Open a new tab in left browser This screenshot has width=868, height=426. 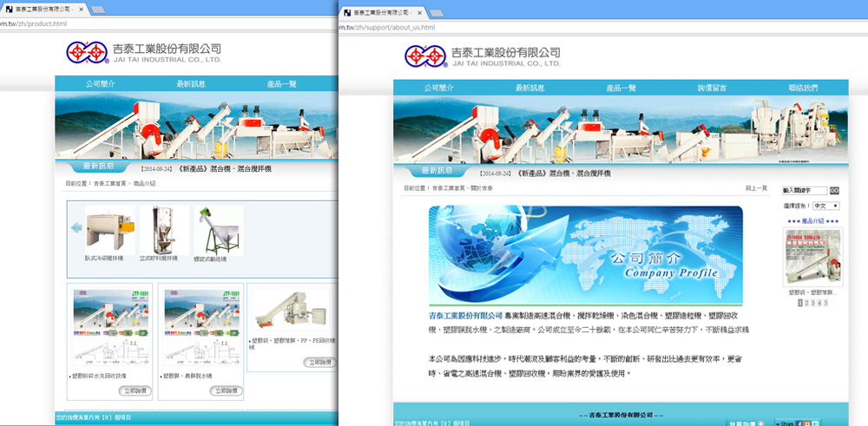tap(98, 10)
